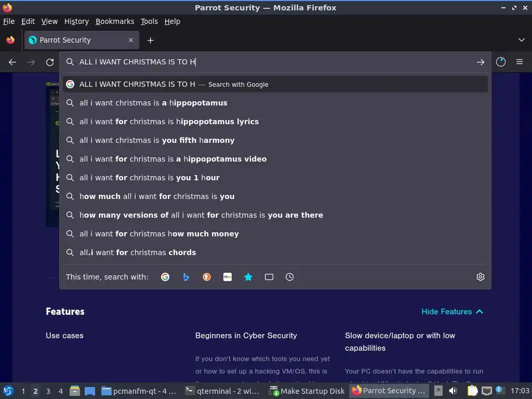Screen dimensions: 532x399
Task: Switch to virtual desktop 4
Action: [x=60, y=391]
